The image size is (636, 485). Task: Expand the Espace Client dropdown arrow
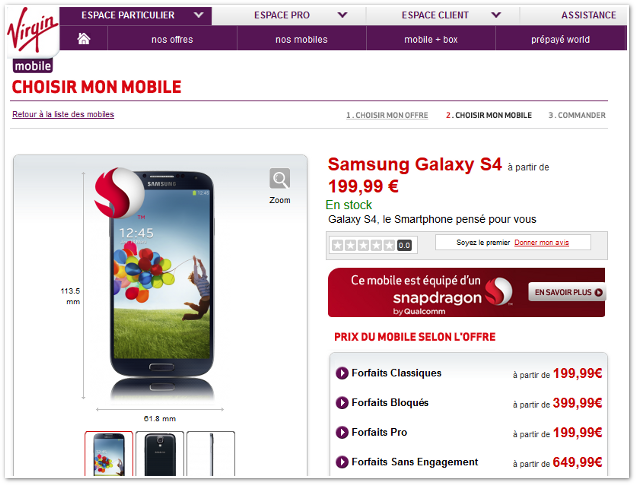point(496,15)
